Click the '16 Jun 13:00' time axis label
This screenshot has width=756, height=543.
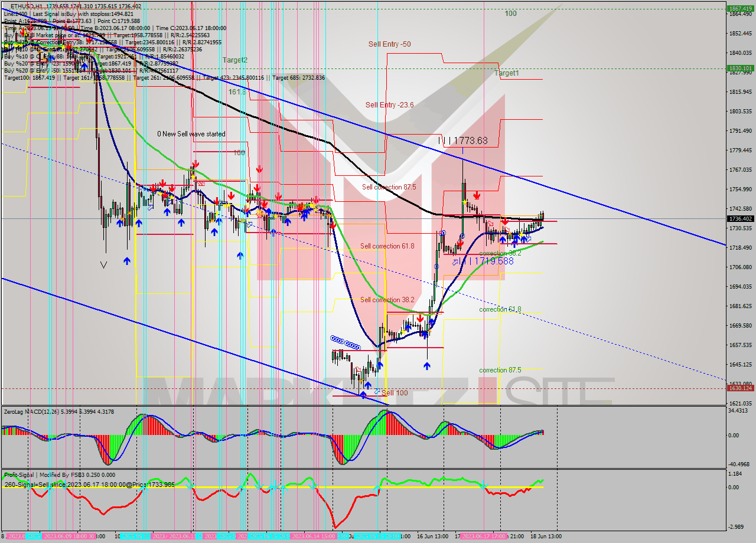pos(432,537)
